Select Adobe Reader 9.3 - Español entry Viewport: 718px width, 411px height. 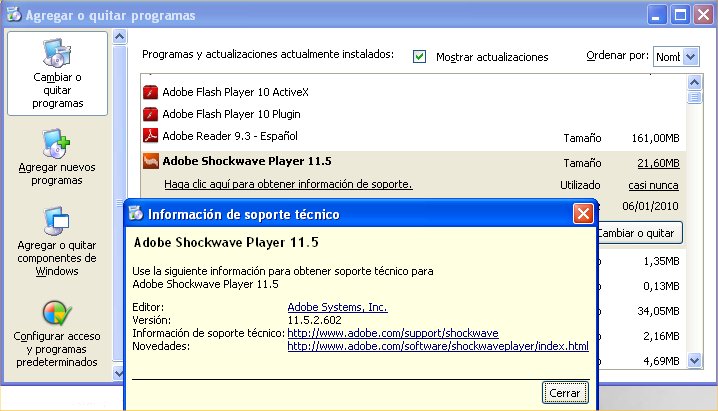click(x=230, y=136)
